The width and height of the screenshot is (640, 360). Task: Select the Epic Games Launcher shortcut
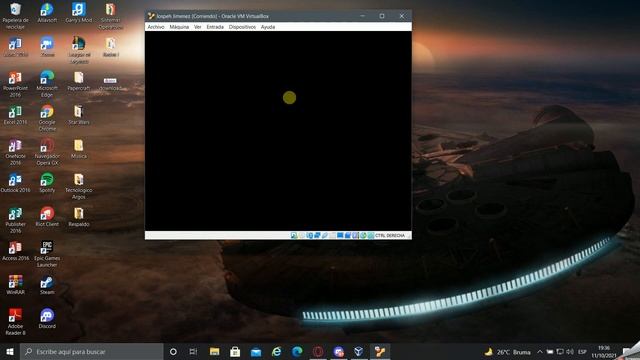[x=47, y=254]
